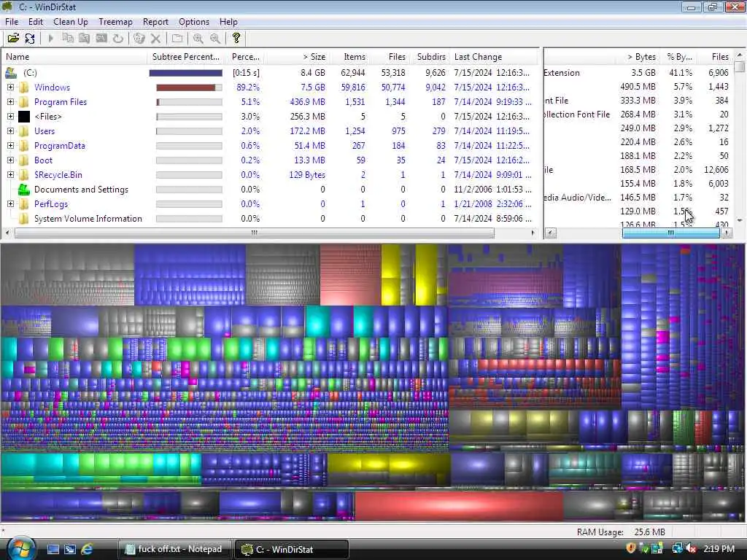Click the Refresh Selected toolbar icon
Viewport: 747px width, 560px height.
click(117, 39)
